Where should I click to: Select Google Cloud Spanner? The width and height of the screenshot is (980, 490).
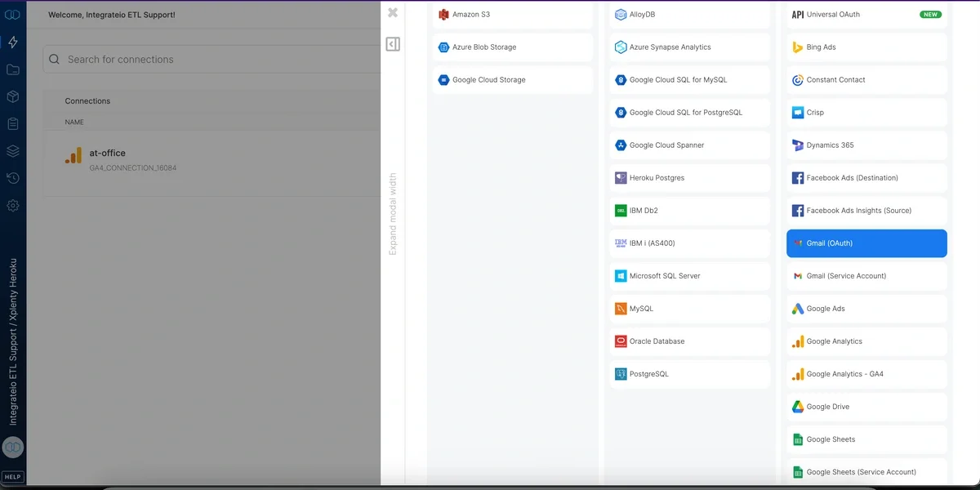point(690,145)
